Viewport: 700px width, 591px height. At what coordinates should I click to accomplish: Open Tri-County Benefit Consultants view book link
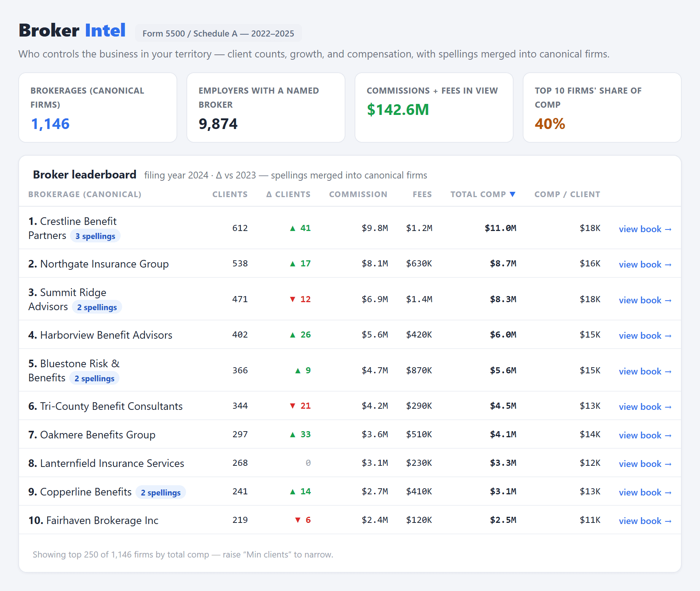pos(645,407)
